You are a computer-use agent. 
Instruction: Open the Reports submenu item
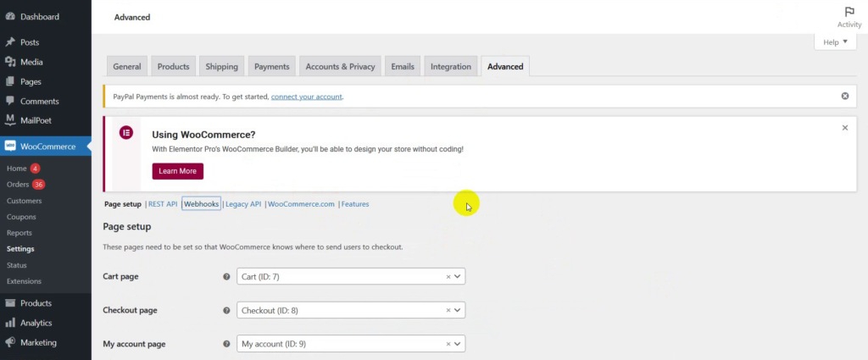[x=19, y=233]
